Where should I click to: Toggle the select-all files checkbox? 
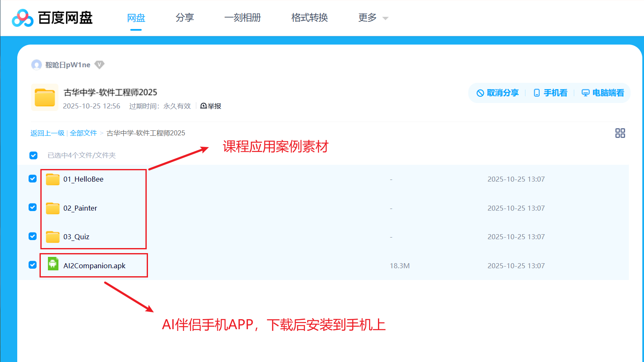pyautogui.click(x=34, y=156)
